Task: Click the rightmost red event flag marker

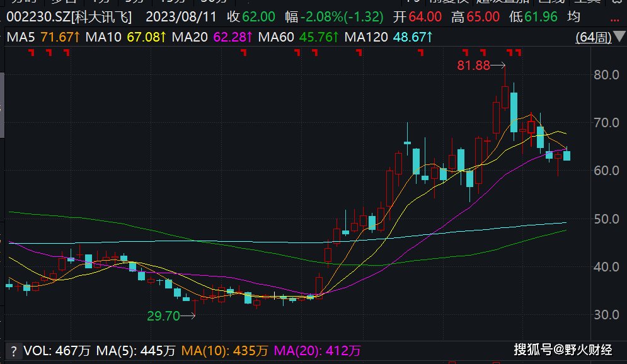Action: (518, 53)
